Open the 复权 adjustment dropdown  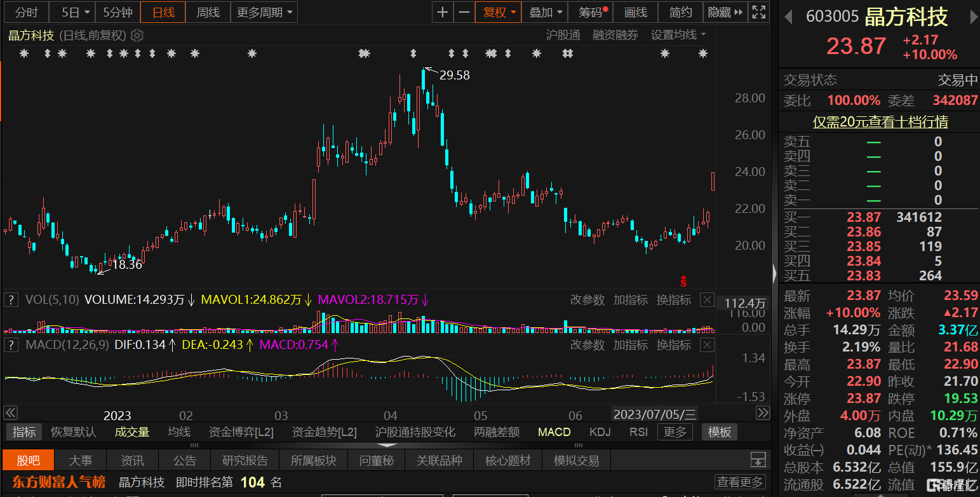click(x=498, y=12)
